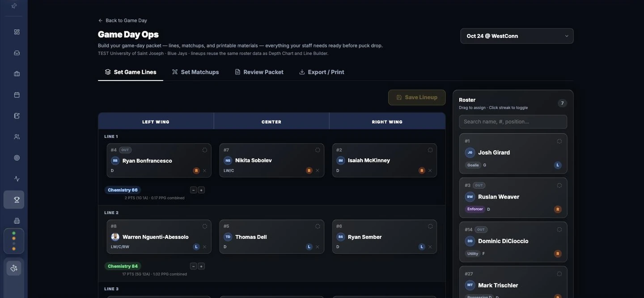The width and height of the screenshot is (644, 298).
Task: Click the Chemistry 84 badge
Action: click(123, 266)
